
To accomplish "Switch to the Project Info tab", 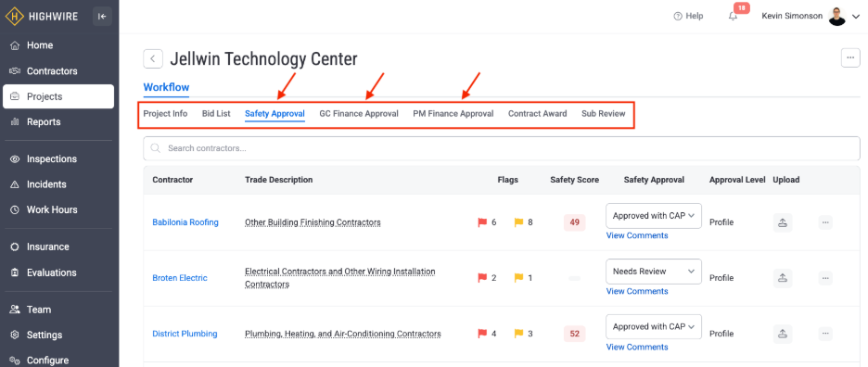I will (x=165, y=113).
